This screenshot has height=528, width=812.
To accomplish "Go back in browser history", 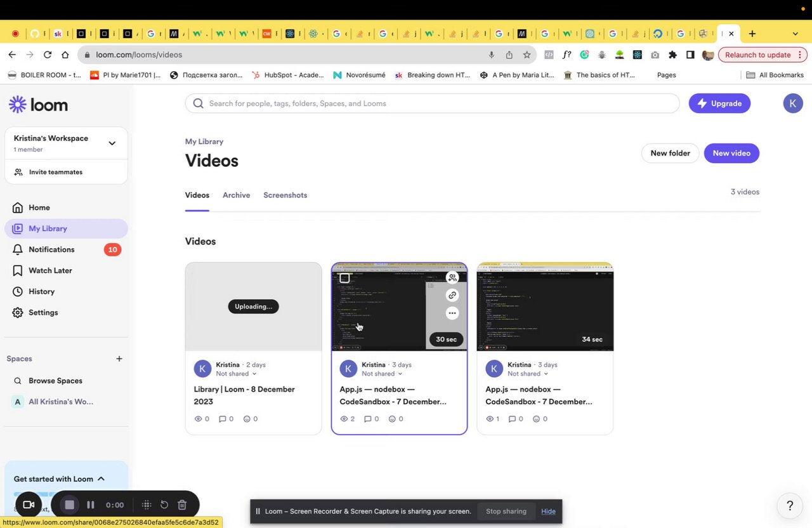I will pyautogui.click(x=12, y=55).
